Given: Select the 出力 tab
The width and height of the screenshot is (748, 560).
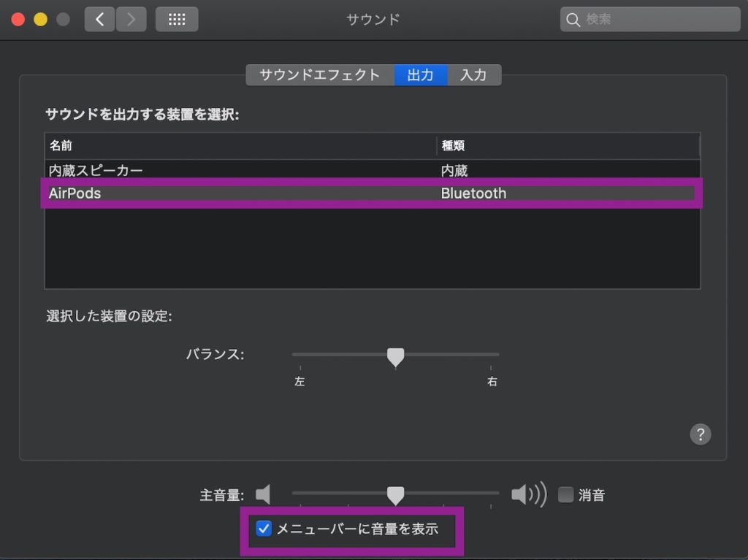Looking at the screenshot, I should [x=420, y=75].
